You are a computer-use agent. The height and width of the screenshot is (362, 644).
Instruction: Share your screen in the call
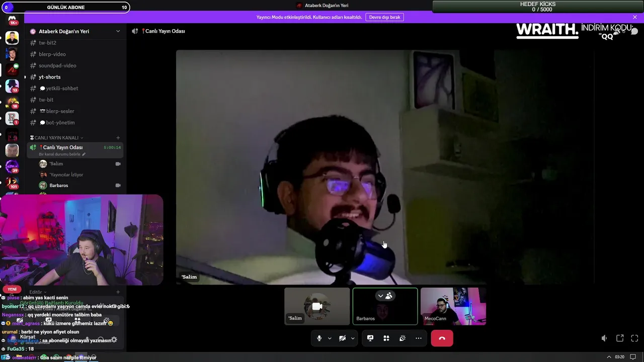370,338
